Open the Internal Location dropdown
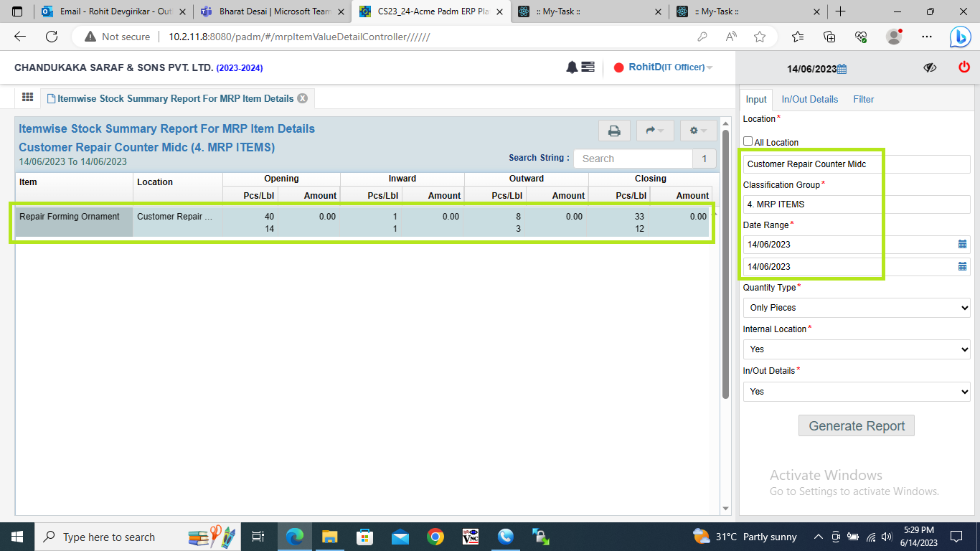The height and width of the screenshot is (551, 980). click(857, 349)
